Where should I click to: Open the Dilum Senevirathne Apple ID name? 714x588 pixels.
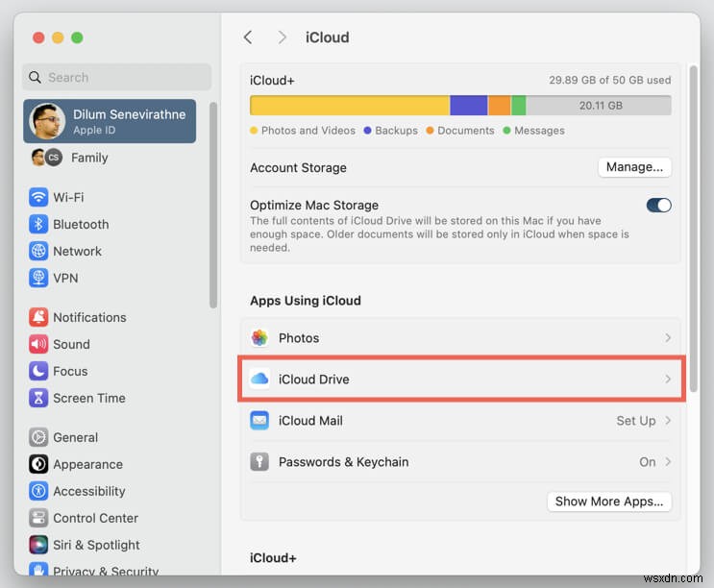tap(130, 114)
